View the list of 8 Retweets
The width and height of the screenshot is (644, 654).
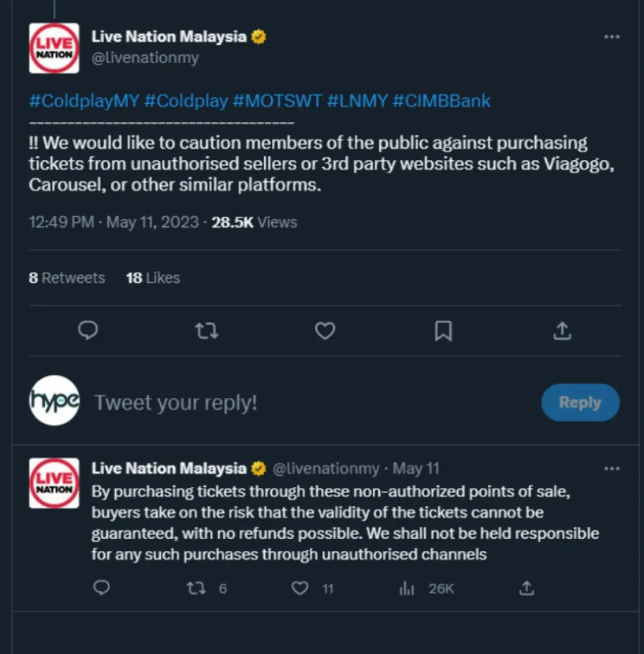pos(67,278)
